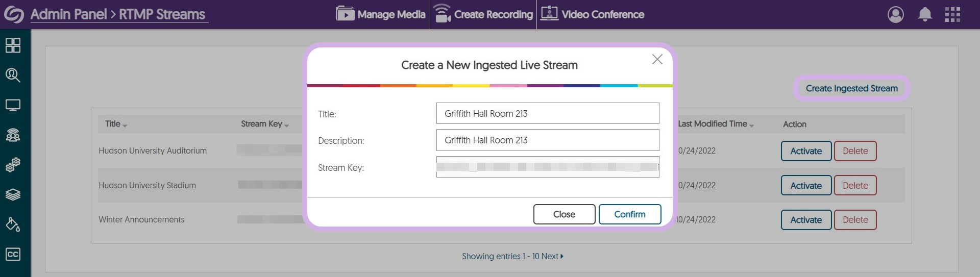Confirm the new ingested live stream
980x277 pixels.
629,214
